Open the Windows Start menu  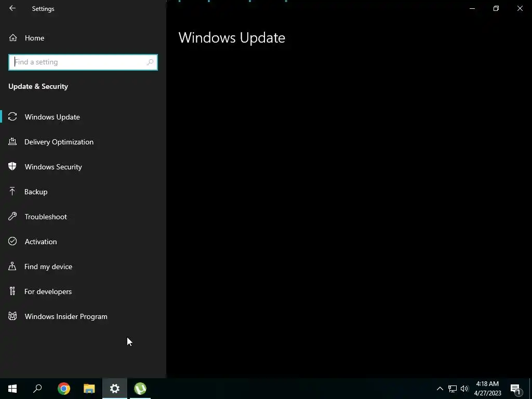(x=12, y=389)
